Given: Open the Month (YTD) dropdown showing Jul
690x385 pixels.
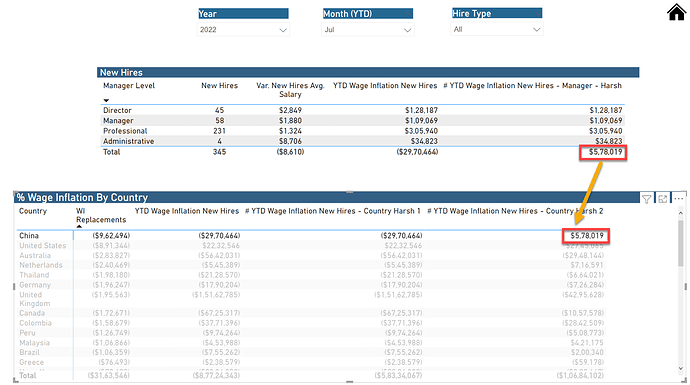Looking at the screenshot, I should point(368,30).
